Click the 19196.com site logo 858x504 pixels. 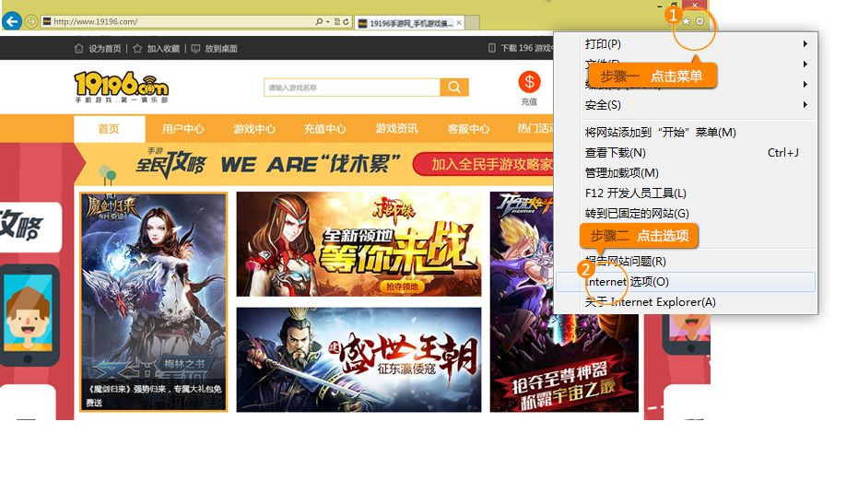pyautogui.click(x=121, y=87)
